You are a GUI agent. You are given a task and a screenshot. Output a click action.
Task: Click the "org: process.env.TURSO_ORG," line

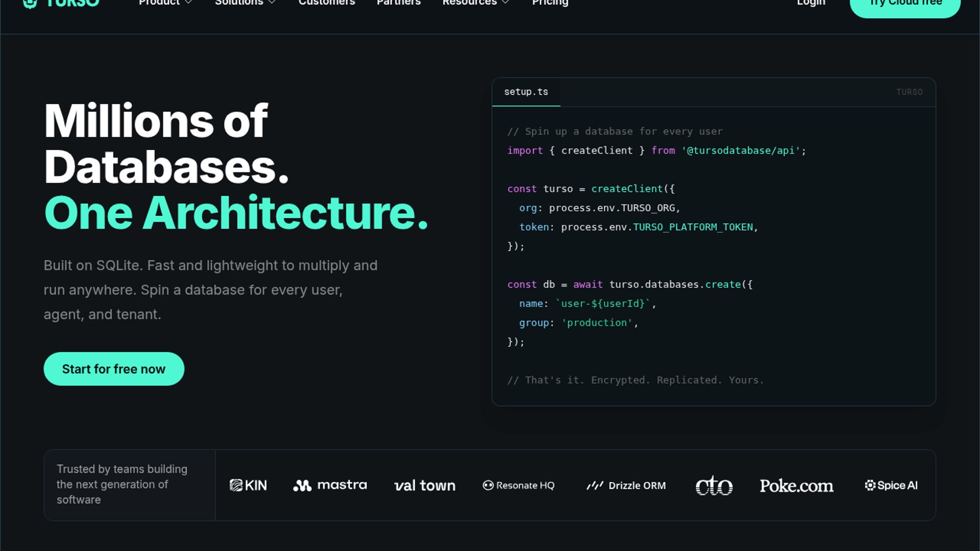tap(600, 208)
